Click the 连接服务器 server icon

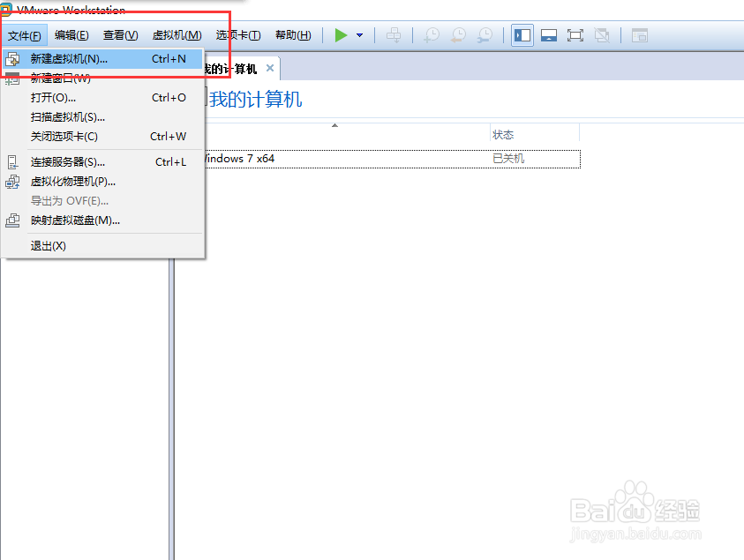(11, 161)
